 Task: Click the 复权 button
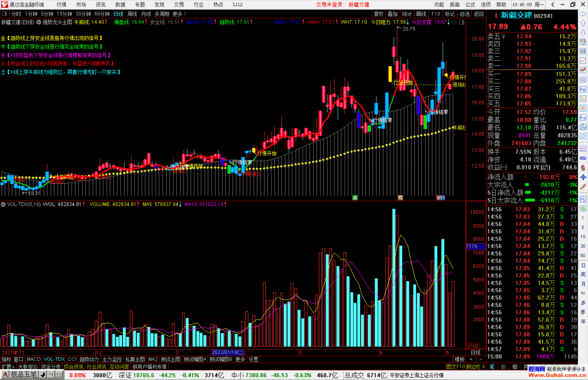[x=379, y=14]
